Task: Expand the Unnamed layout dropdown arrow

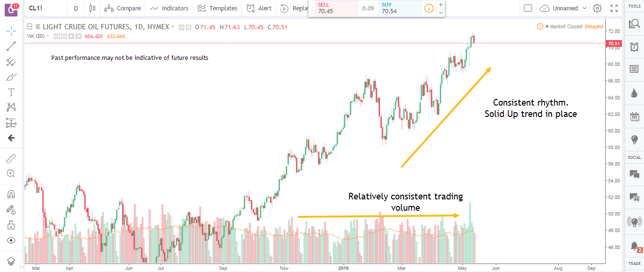Action: (x=585, y=8)
